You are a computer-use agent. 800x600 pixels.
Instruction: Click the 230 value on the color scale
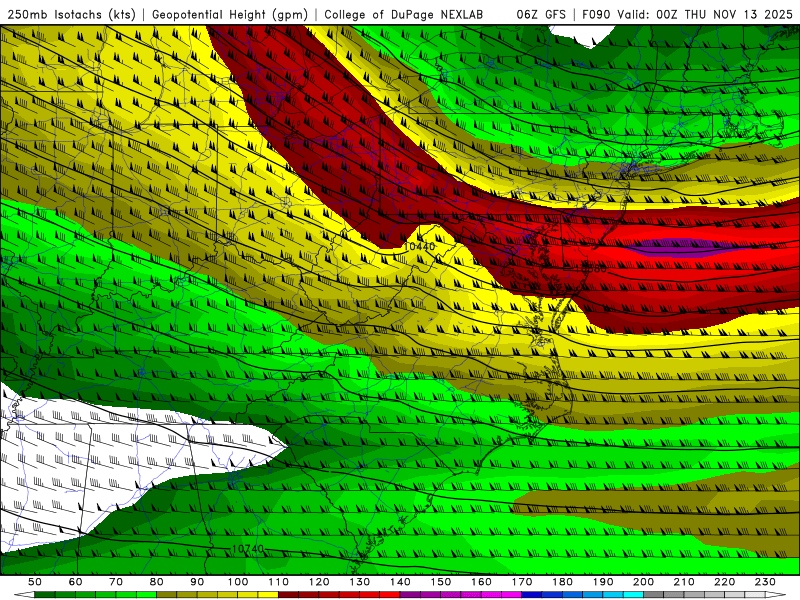pos(765,582)
